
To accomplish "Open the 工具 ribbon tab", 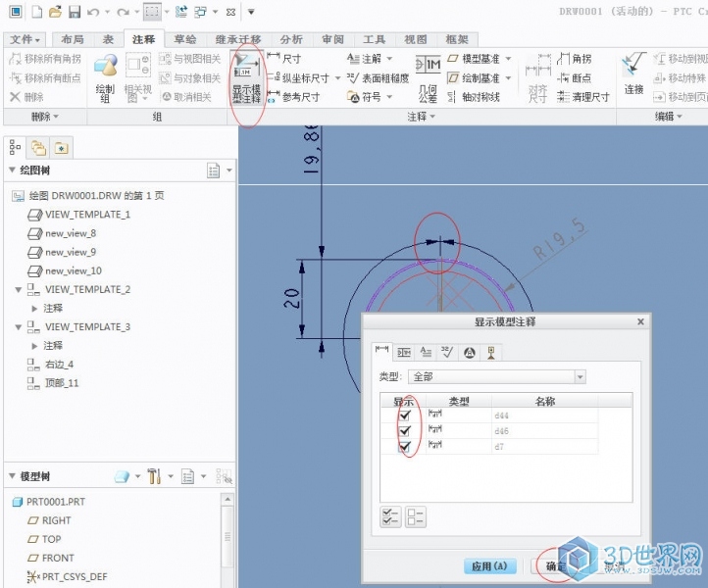I will tap(375, 40).
